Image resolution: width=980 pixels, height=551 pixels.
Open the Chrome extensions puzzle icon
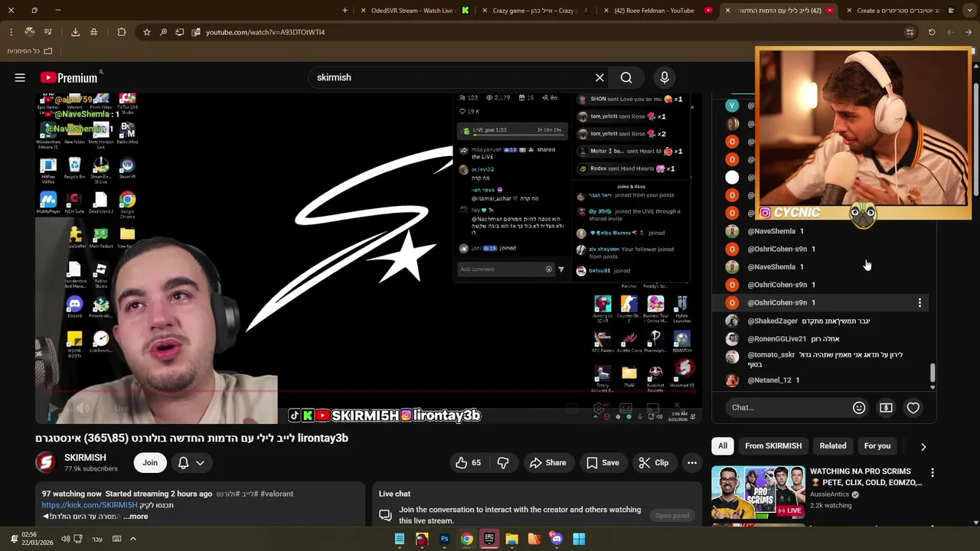pos(122,32)
